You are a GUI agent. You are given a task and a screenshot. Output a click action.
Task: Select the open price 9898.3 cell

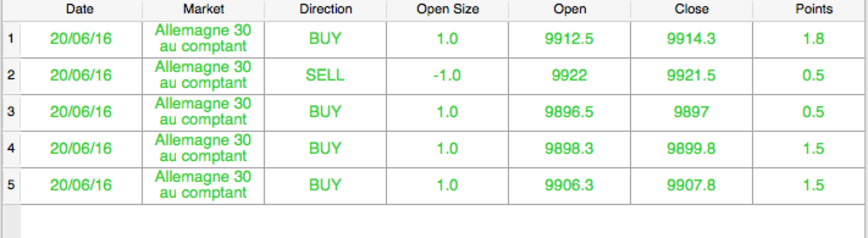tap(570, 149)
